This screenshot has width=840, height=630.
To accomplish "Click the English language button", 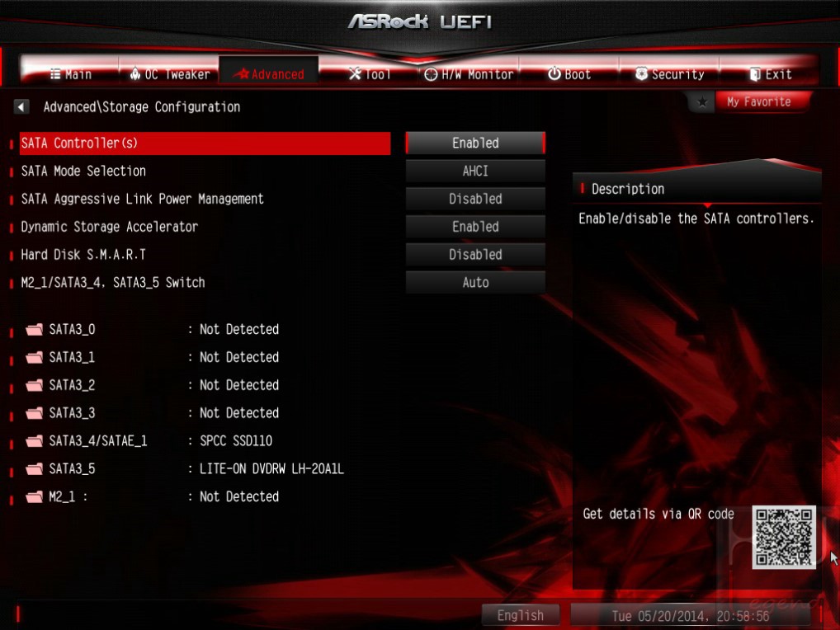I will click(520, 615).
